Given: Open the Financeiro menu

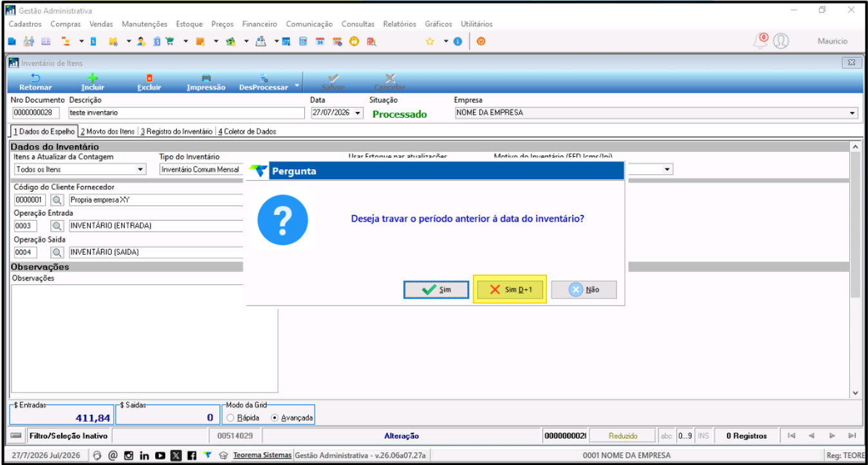Looking at the screenshot, I should (x=260, y=24).
